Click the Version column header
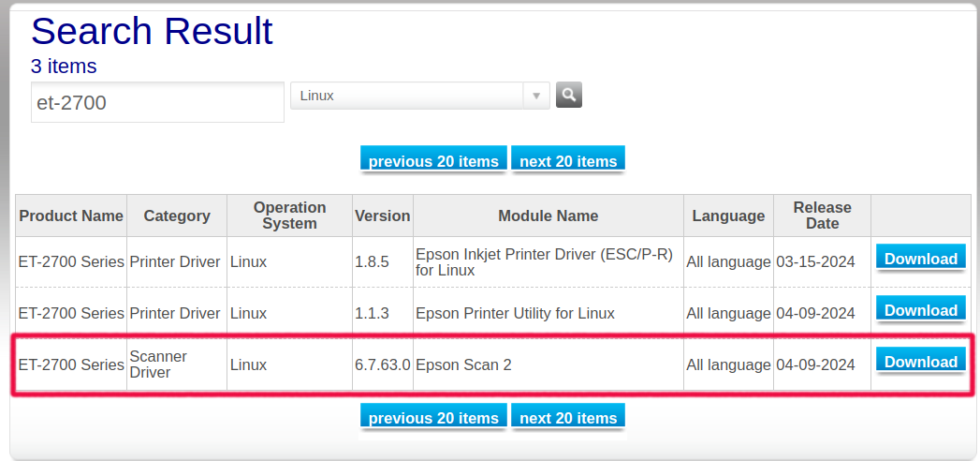This screenshot has height=461, width=980. 383,216
